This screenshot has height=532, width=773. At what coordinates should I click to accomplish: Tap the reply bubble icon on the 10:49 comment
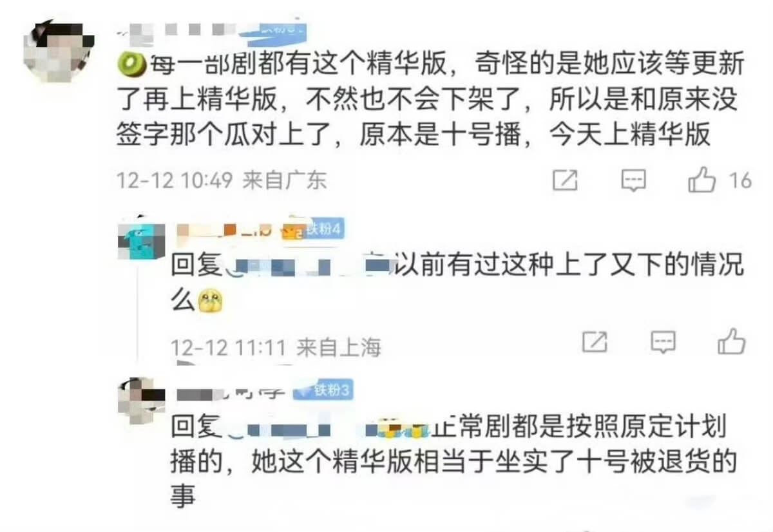[x=633, y=181]
